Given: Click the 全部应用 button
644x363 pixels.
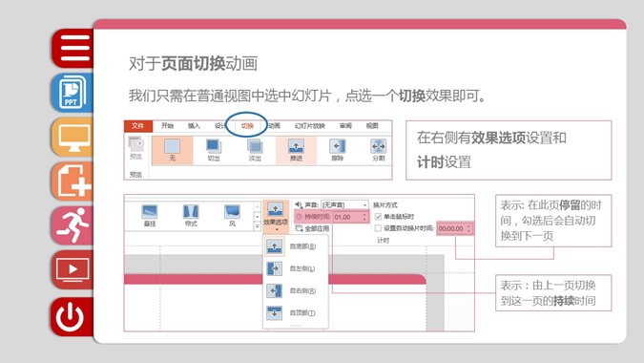Looking at the screenshot, I should [313, 228].
